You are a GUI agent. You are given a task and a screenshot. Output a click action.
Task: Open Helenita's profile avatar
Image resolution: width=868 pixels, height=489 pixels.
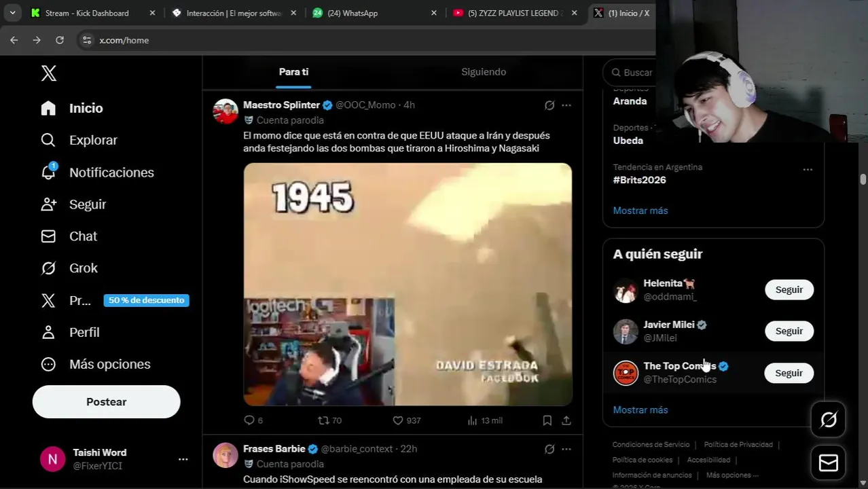point(626,290)
